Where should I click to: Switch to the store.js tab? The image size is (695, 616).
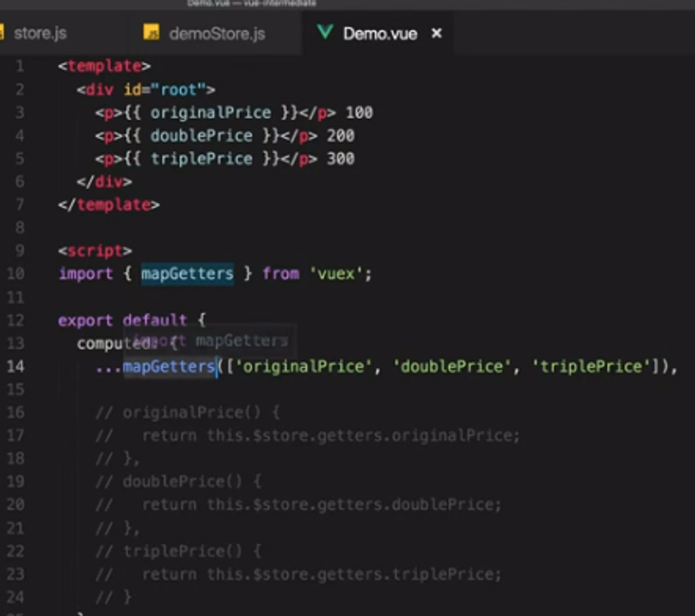click(x=40, y=33)
